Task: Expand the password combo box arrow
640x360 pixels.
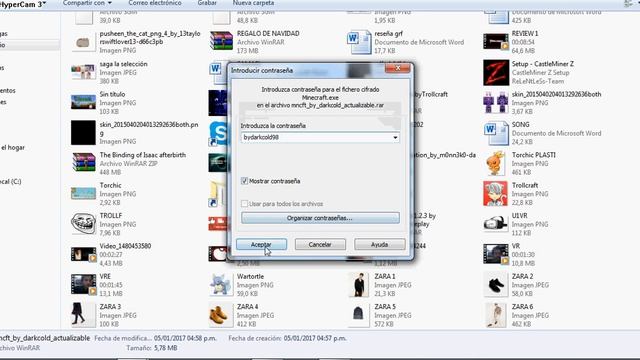Action: pyautogui.click(x=395, y=138)
